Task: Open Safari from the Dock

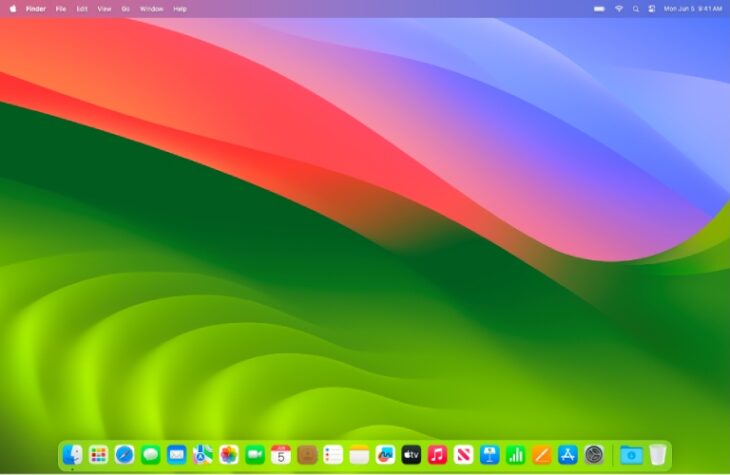Action: pyautogui.click(x=124, y=455)
